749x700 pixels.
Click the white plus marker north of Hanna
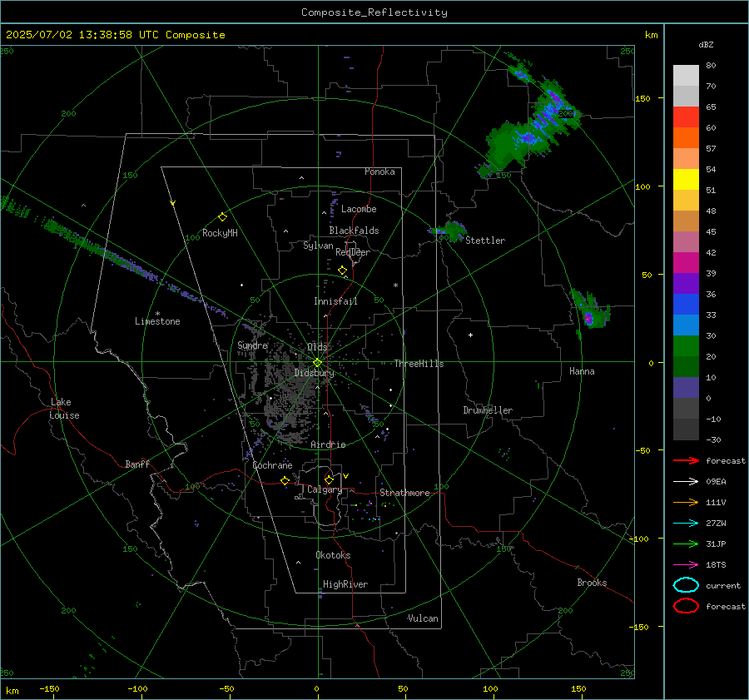(470, 335)
